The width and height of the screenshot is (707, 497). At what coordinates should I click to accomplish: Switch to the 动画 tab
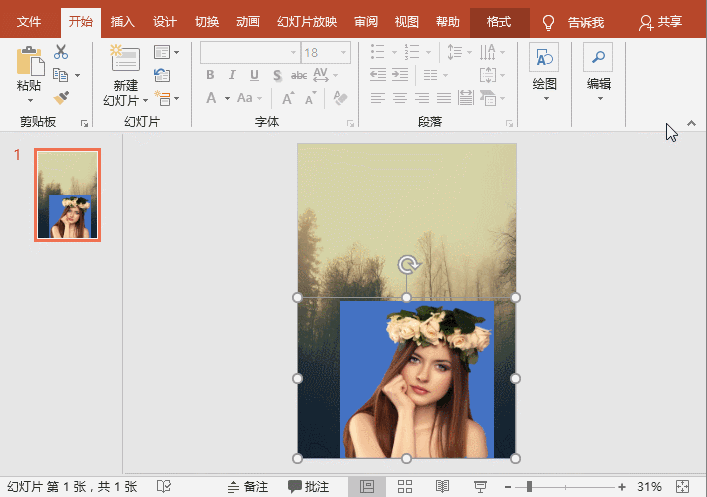click(x=249, y=22)
